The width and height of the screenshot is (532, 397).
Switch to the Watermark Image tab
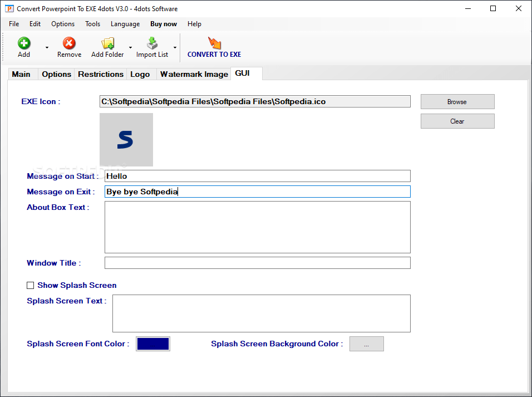pos(194,74)
